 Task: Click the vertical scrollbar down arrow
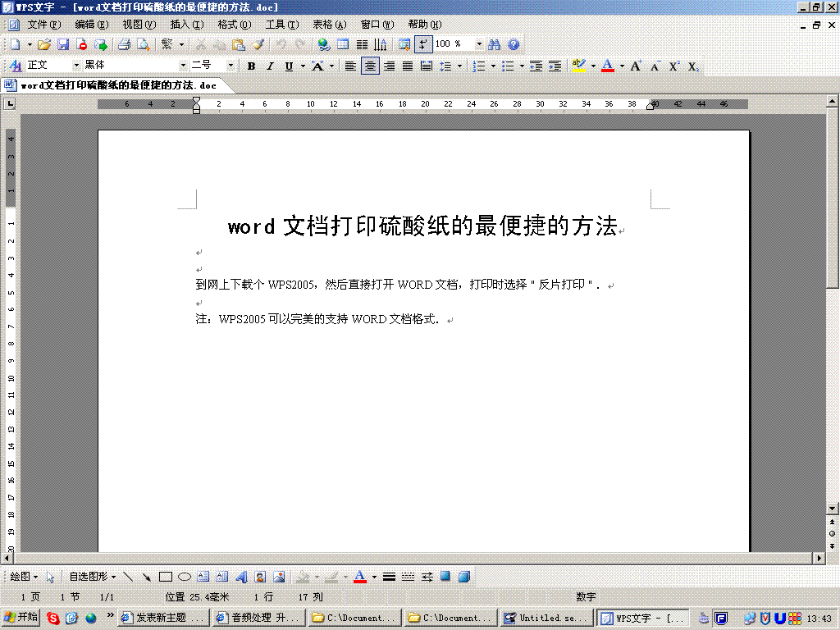tap(832, 509)
